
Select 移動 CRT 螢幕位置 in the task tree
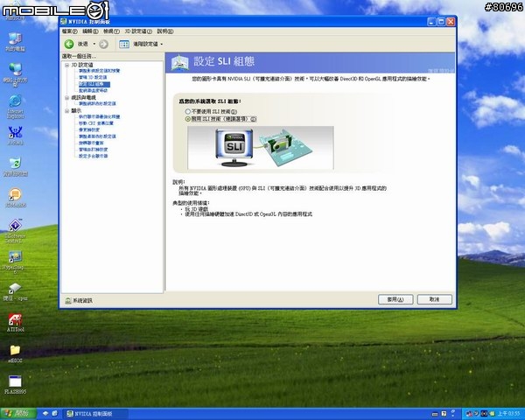click(96, 123)
